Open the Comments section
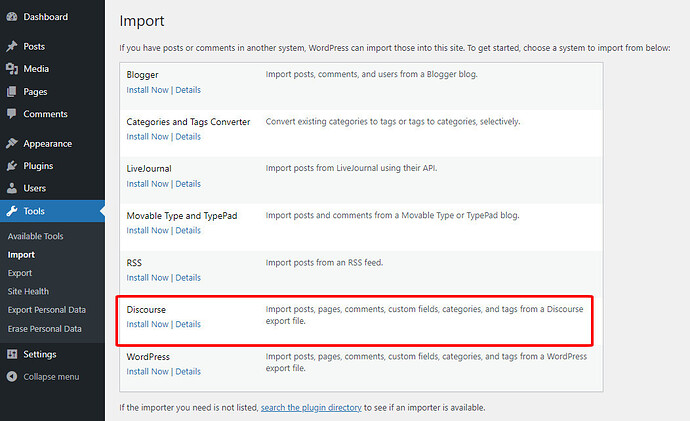 45,114
